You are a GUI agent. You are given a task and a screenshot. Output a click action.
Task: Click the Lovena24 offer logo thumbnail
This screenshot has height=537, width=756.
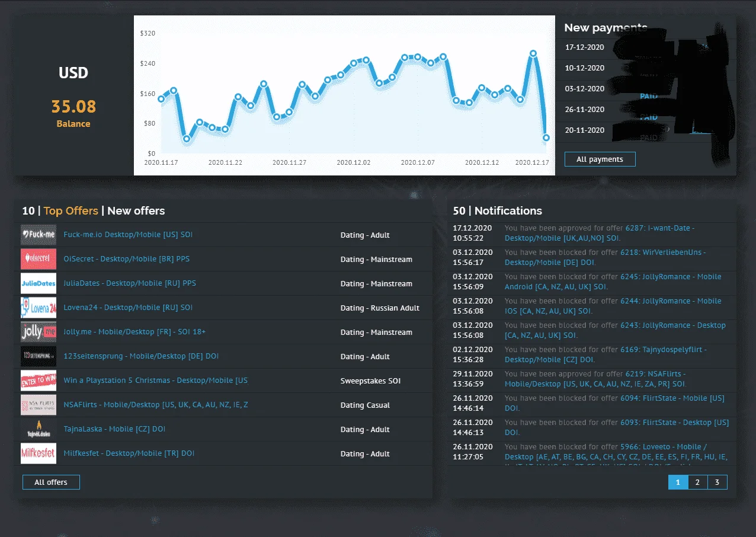[x=39, y=308]
